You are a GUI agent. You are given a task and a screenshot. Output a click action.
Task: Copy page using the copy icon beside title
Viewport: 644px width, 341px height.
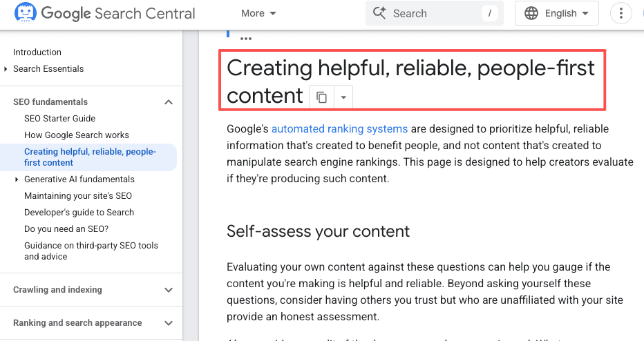click(321, 97)
